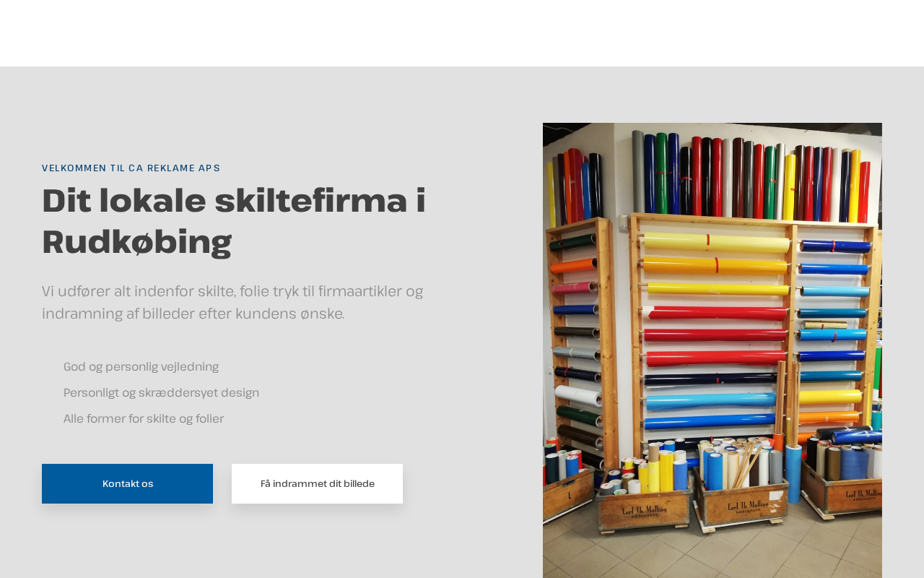The width and height of the screenshot is (924, 578).
Task: Click the Personligt og skræddersyet design item
Action: [x=161, y=392]
